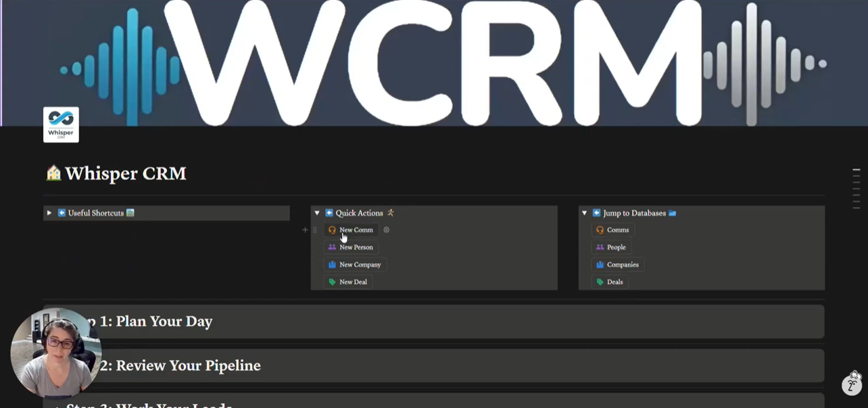Screen dimensions: 868x408
Task: Create a New Person record
Action: click(350, 248)
